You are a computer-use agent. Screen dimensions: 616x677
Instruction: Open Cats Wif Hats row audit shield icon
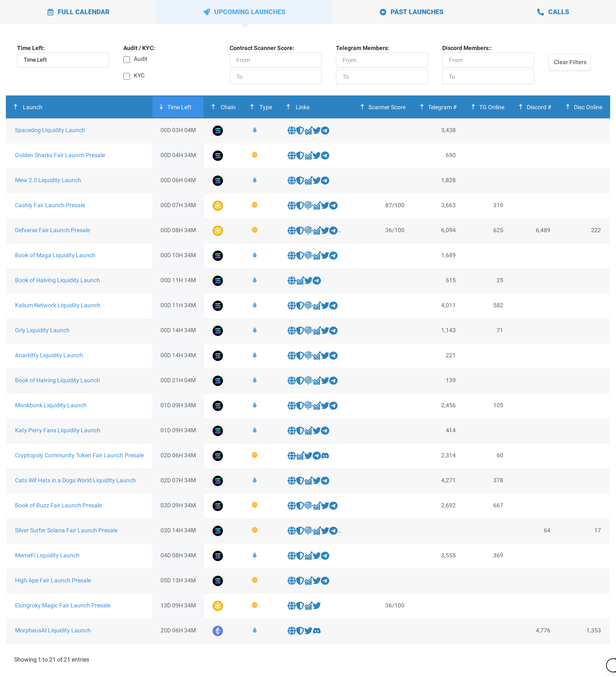tap(300, 481)
